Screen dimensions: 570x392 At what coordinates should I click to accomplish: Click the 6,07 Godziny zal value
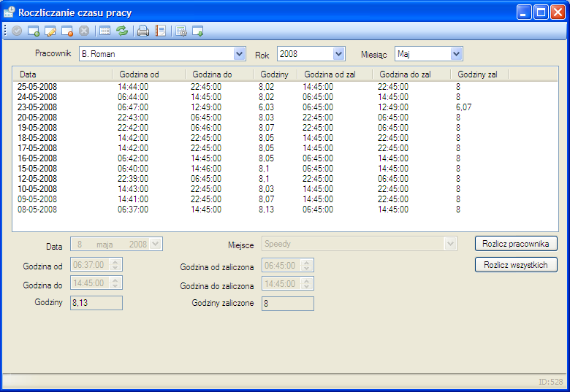[x=463, y=107]
